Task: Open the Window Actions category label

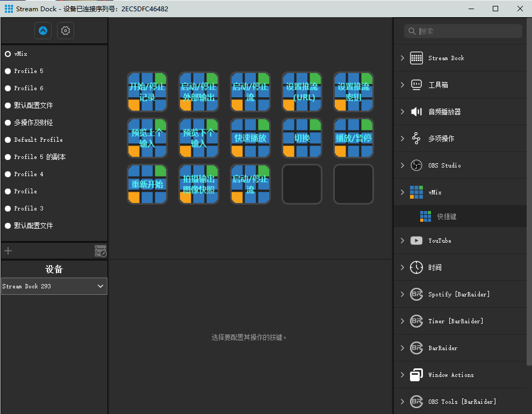Action: 451,375
